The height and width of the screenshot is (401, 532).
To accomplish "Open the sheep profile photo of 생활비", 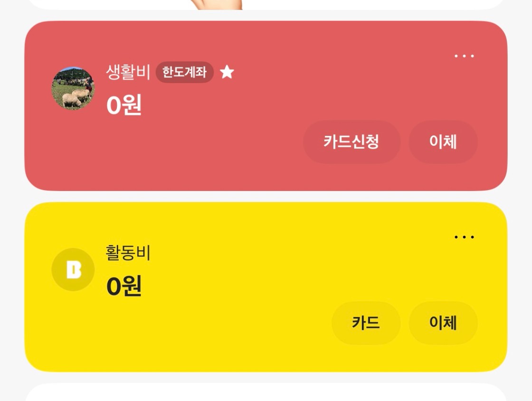I will click(73, 88).
